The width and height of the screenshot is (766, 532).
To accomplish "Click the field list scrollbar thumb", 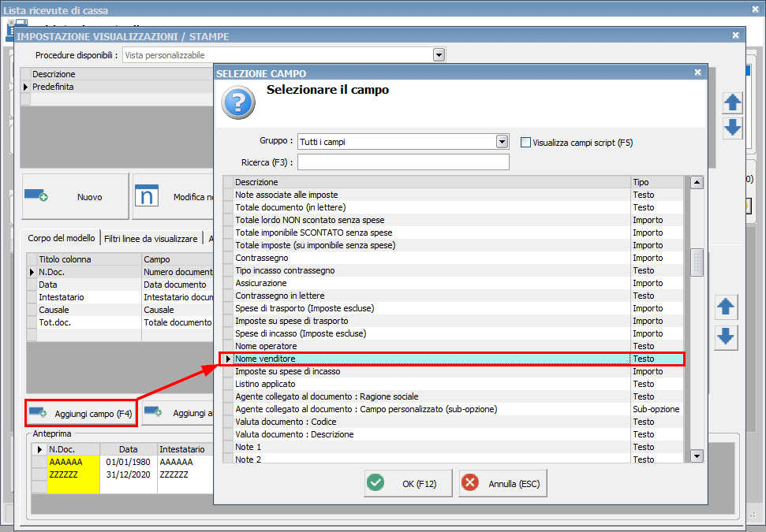I will coord(697,262).
